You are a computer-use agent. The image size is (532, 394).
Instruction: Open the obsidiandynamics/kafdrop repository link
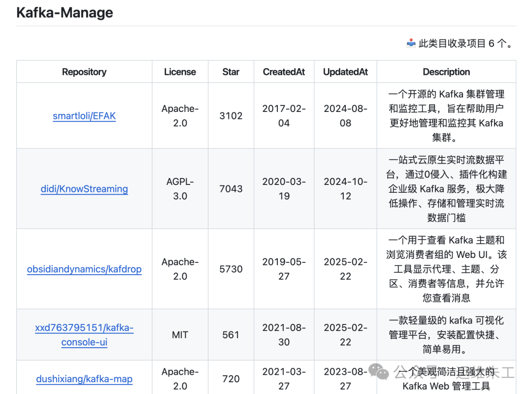click(84, 269)
